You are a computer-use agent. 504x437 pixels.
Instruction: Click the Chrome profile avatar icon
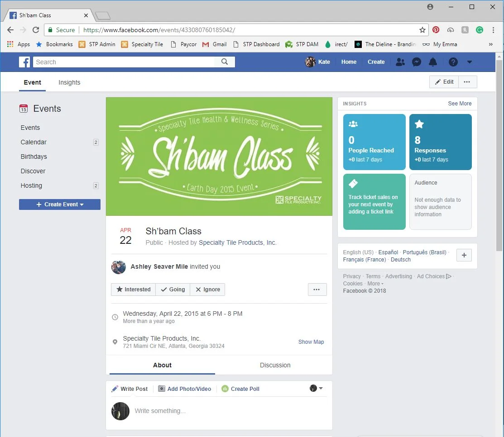point(430,7)
